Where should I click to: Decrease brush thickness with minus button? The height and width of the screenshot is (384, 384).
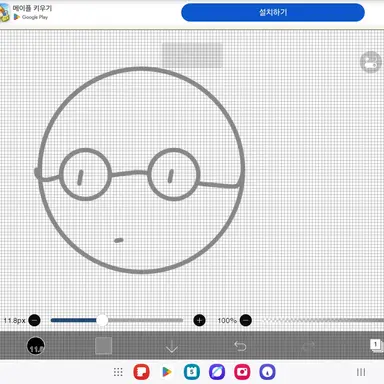pos(34,320)
